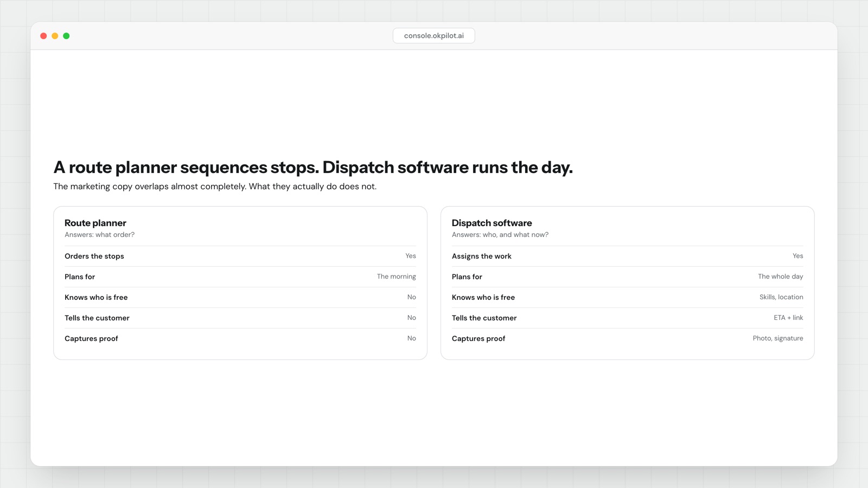Viewport: 868px width, 488px height.
Task: Click 'Knows who is free' in Route planner card
Action: tap(96, 298)
